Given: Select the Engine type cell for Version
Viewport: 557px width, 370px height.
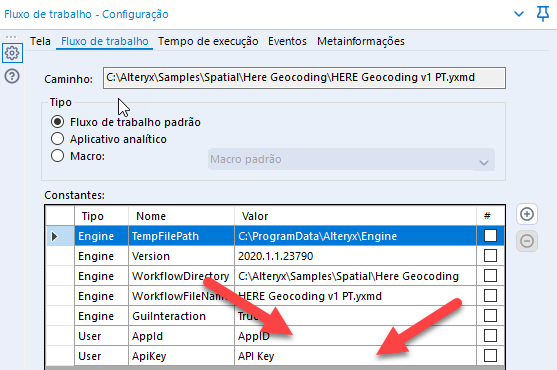Looking at the screenshot, I should (x=101, y=256).
